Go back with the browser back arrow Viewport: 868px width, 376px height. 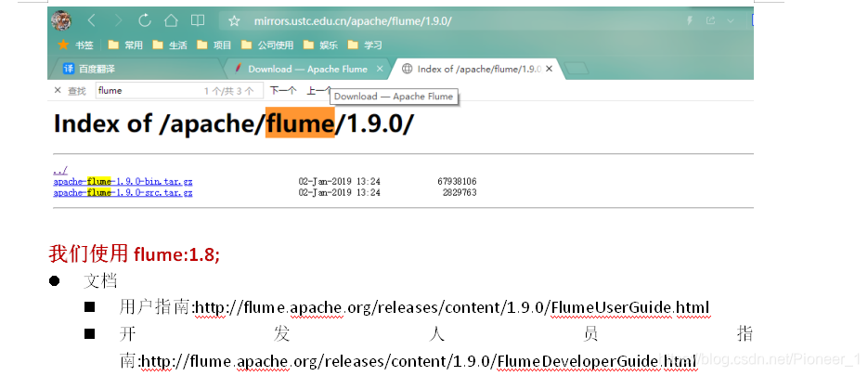coord(92,21)
